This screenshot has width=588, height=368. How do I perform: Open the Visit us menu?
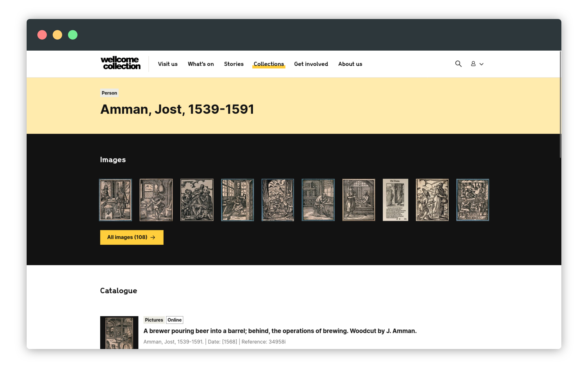(x=168, y=64)
